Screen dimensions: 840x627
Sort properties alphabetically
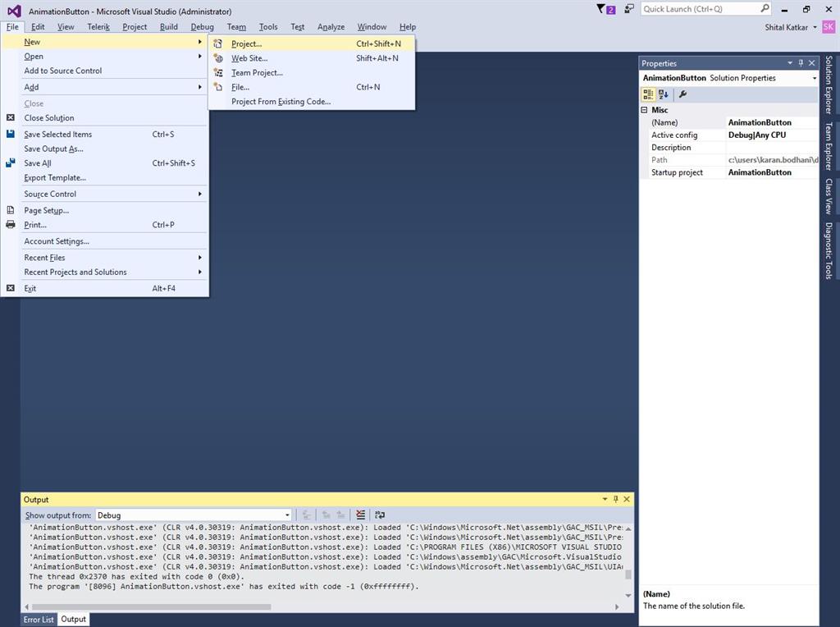pyautogui.click(x=664, y=94)
